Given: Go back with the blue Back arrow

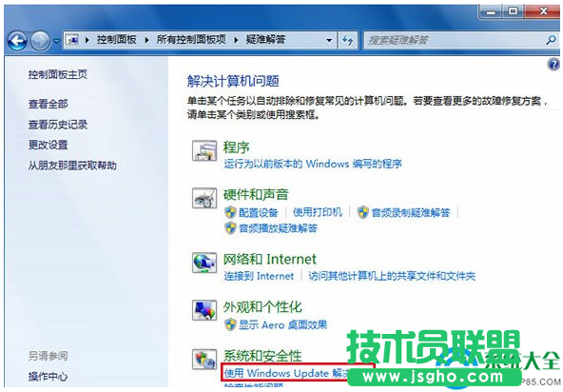Looking at the screenshot, I should (17, 41).
